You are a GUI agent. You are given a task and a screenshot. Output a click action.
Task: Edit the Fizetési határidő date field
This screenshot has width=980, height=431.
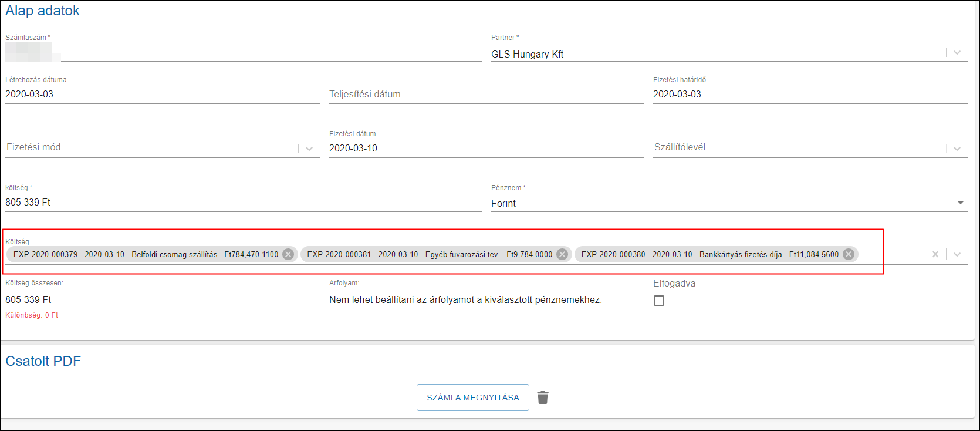pos(810,95)
